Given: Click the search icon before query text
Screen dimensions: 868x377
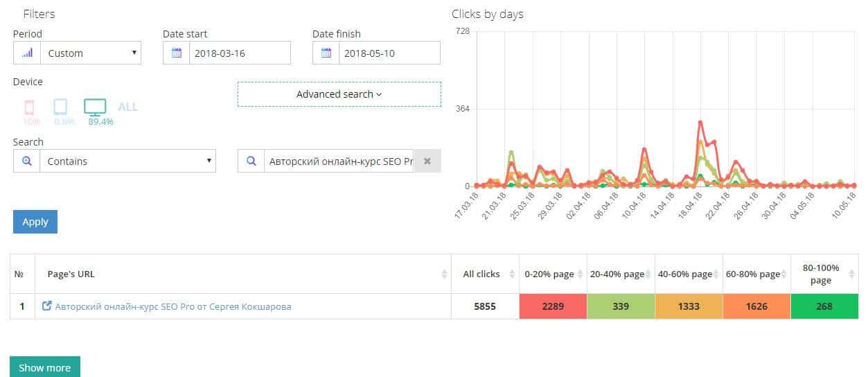Looking at the screenshot, I should click(251, 161).
